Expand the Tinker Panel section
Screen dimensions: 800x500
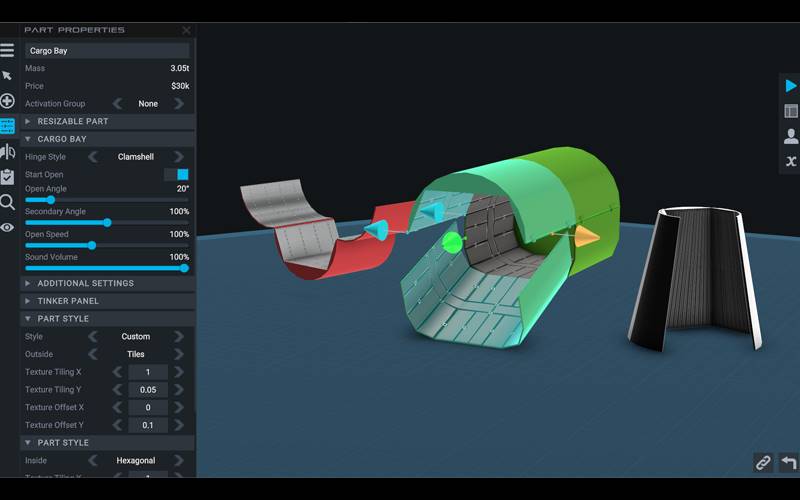tap(68, 301)
